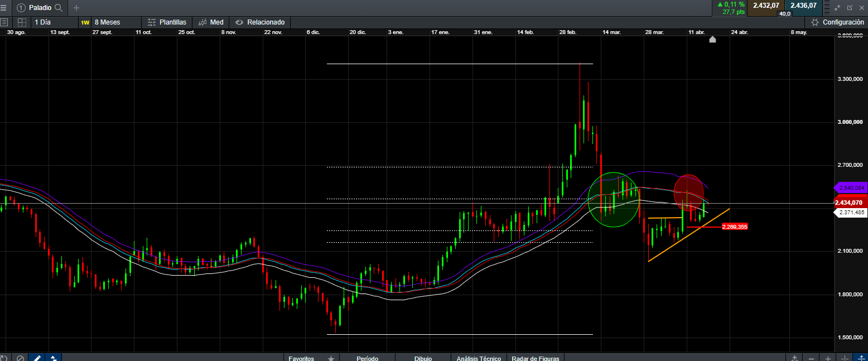Click the 1.800,000 price axis label
The height and width of the screenshot is (361, 868).
pos(851,295)
